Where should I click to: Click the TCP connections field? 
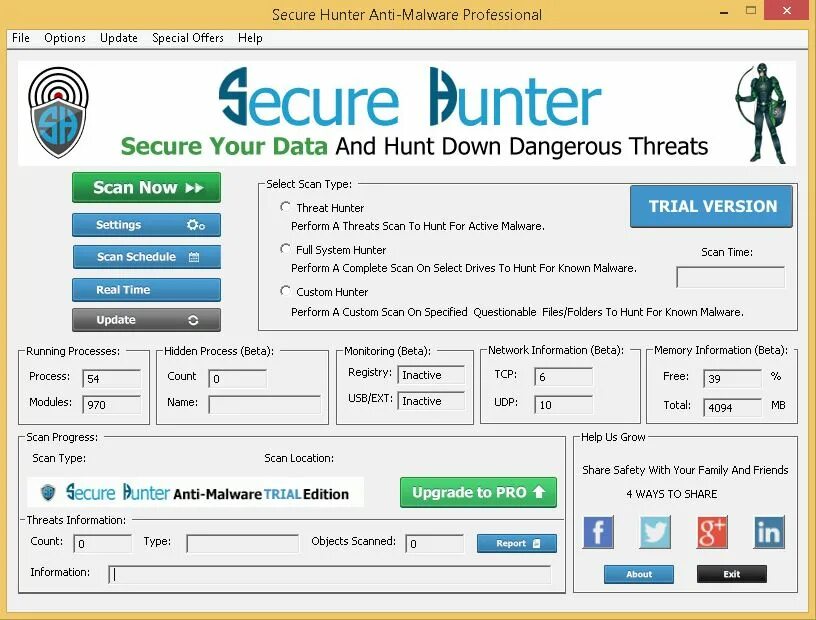click(x=564, y=376)
